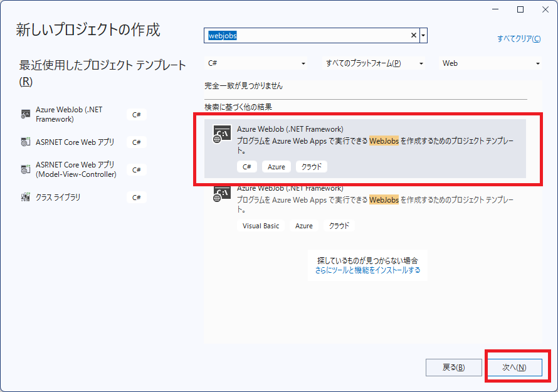Clear the webjobs search text with X
This screenshot has width=558, height=392.
coord(414,35)
